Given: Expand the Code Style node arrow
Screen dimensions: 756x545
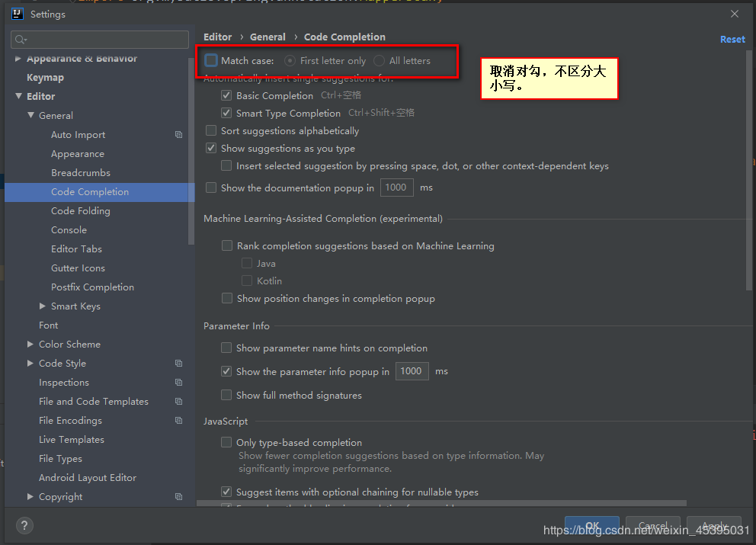Looking at the screenshot, I should point(30,363).
